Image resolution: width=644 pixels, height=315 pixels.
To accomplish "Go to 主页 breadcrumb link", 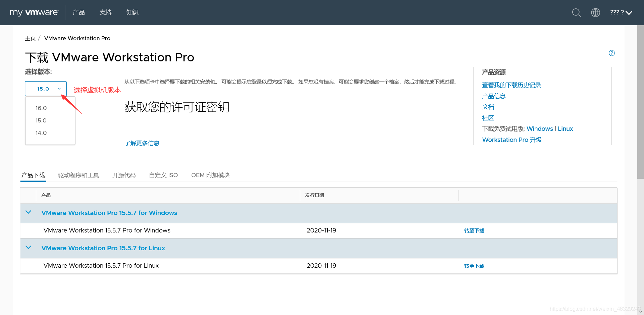I will (30, 38).
